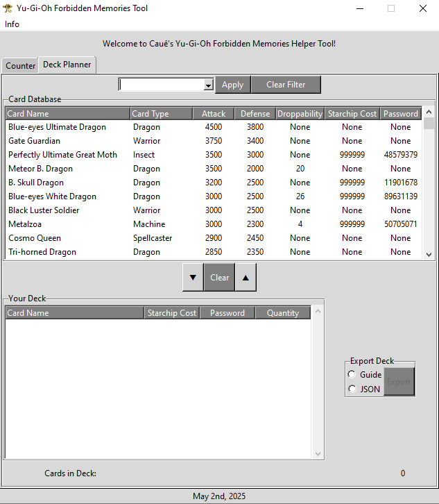Click the 2450 defense value
This screenshot has width=439, height=504.
255,238
